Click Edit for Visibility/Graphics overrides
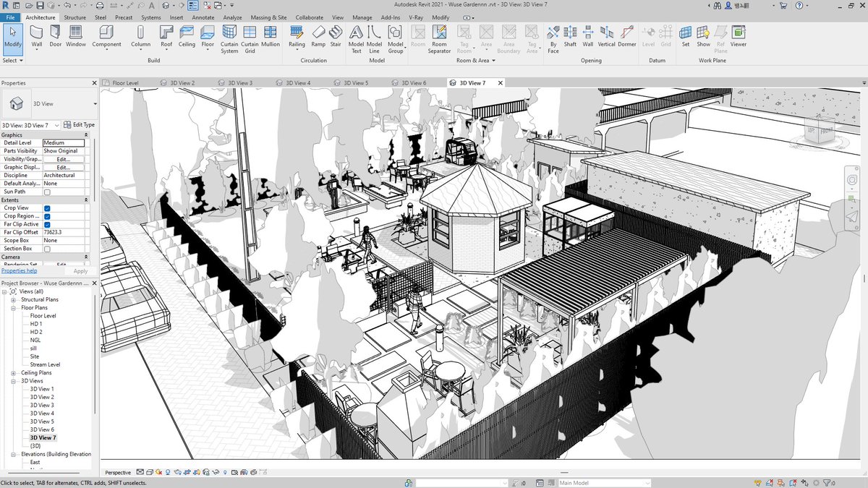 pyautogui.click(x=64, y=159)
